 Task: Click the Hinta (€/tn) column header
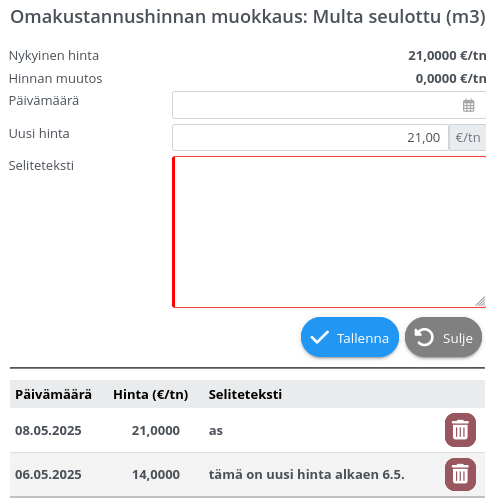point(151,394)
